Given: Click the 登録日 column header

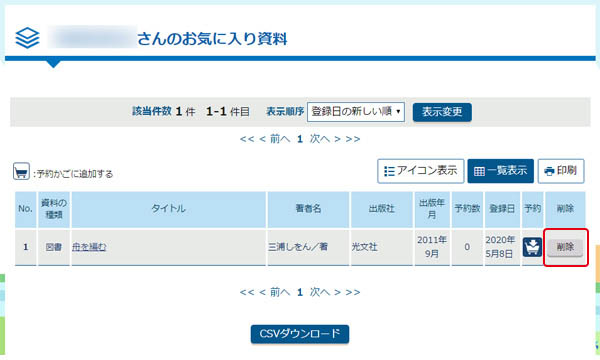Looking at the screenshot, I should click(x=502, y=209).
